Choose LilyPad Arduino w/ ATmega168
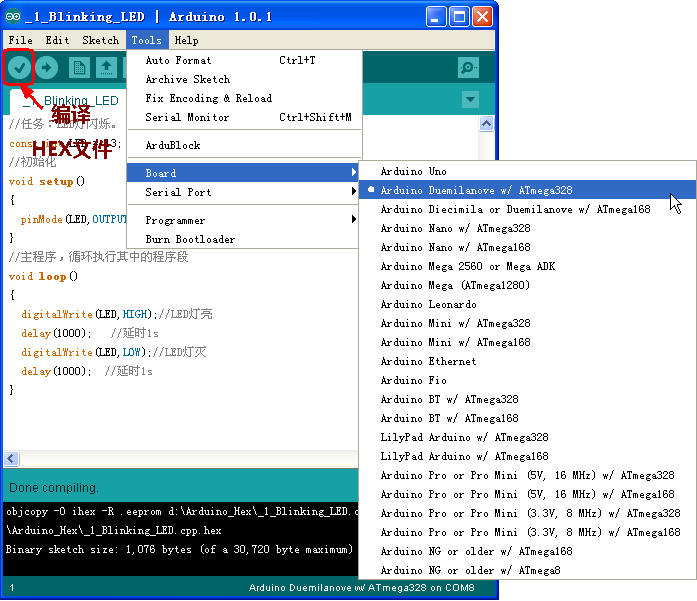 [x=527, y=456]
